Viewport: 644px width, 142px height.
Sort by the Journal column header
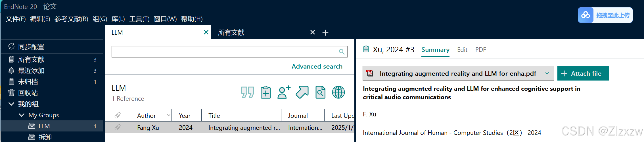(x=303, y=116)
